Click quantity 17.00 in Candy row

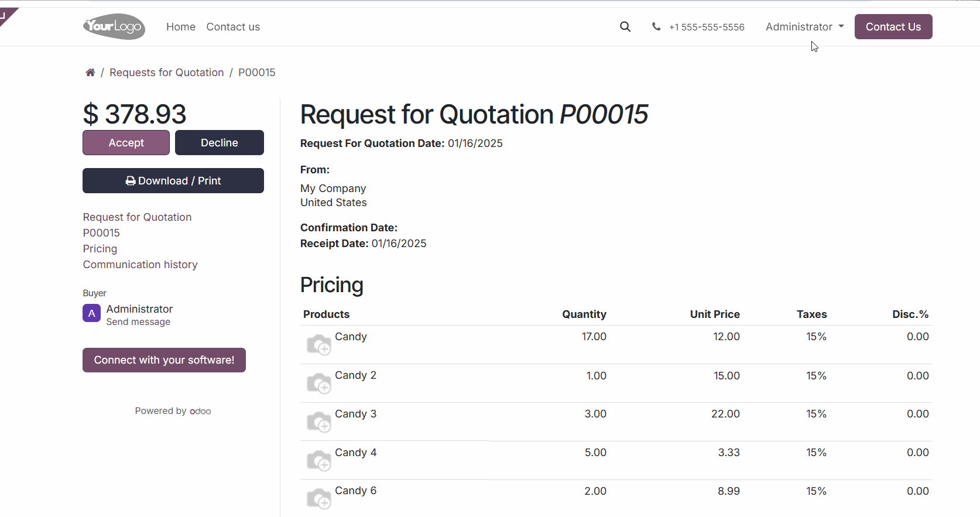point(594,337)
